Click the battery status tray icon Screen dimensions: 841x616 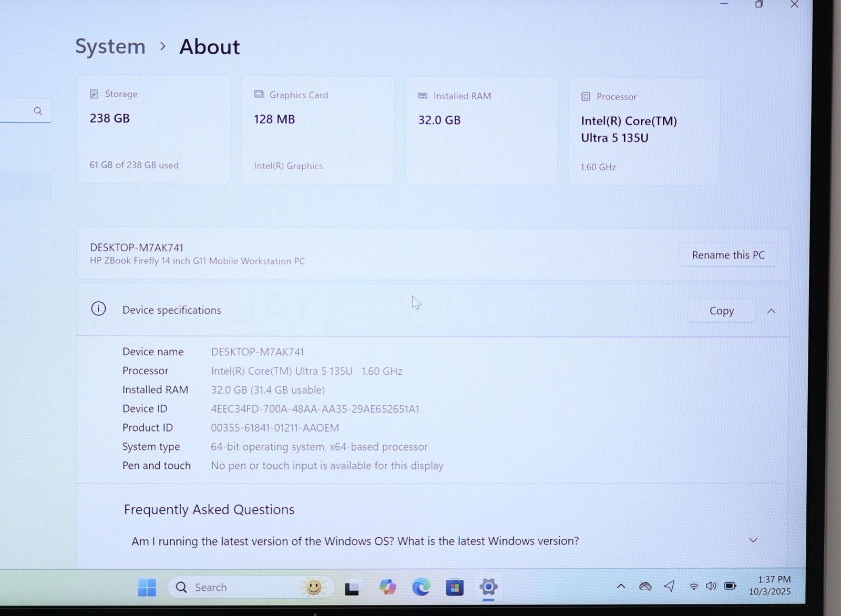pyautogui.click(x=730, y=586)
